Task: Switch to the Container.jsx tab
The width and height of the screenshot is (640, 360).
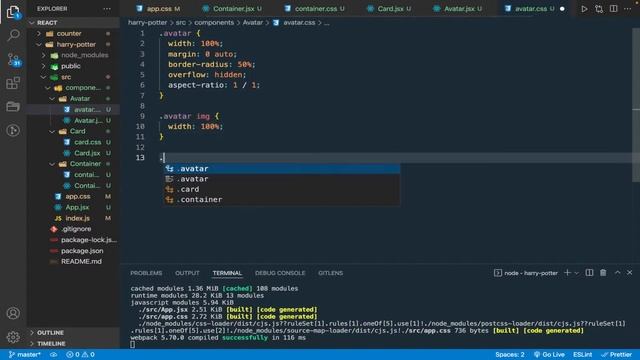Action: 233,9
